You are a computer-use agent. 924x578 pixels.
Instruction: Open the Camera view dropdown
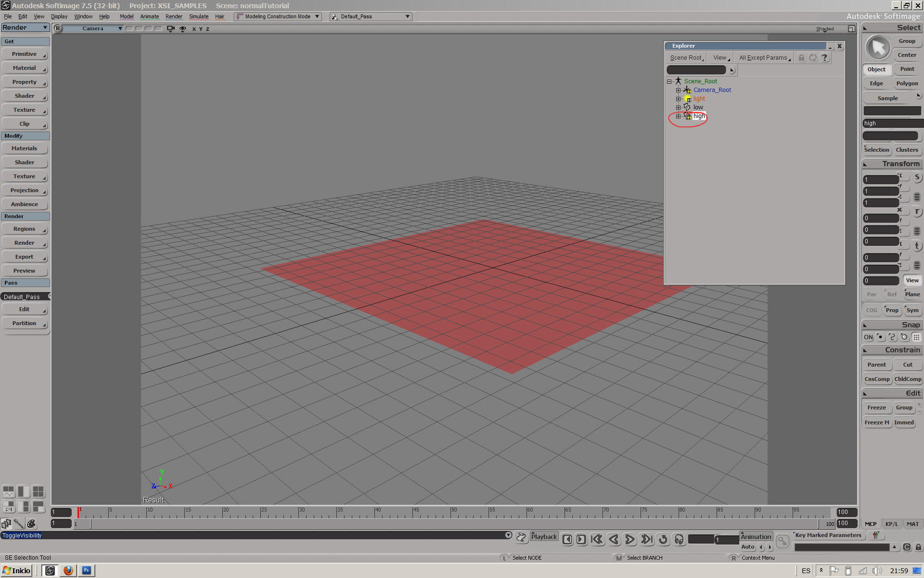[x=93, y=28]
